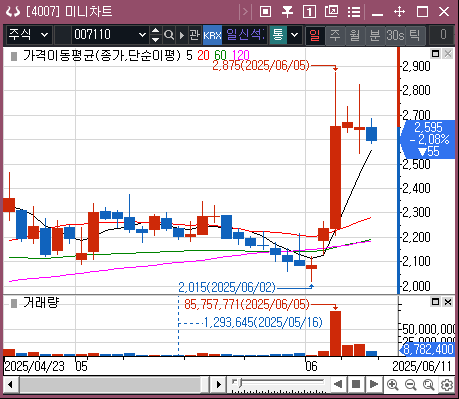Click the 거래량 volume indicator label
This screenshot has height=399, width=459.
coord(41,303)
